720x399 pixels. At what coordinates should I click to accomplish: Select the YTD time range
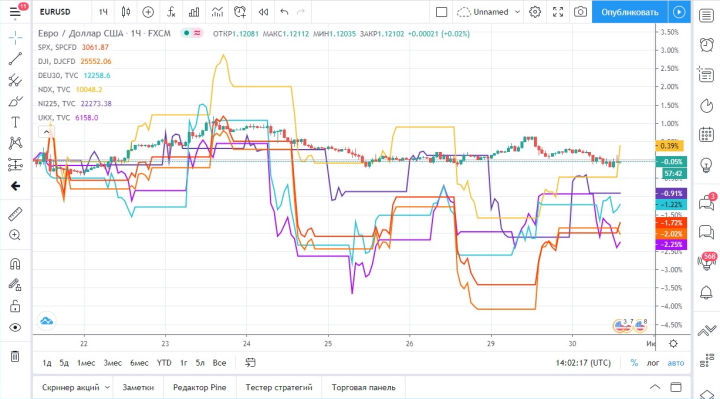coord(164,363)
